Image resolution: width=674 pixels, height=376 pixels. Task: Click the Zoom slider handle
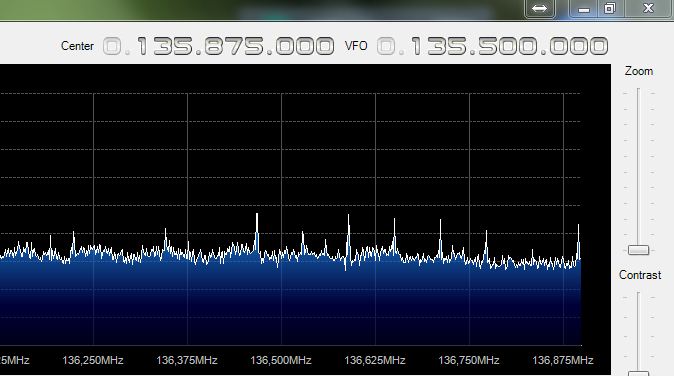tap(638, 250)
